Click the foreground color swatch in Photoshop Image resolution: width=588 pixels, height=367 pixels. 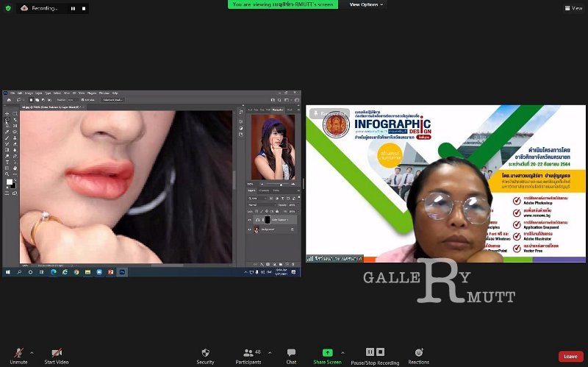pos(10,181)
